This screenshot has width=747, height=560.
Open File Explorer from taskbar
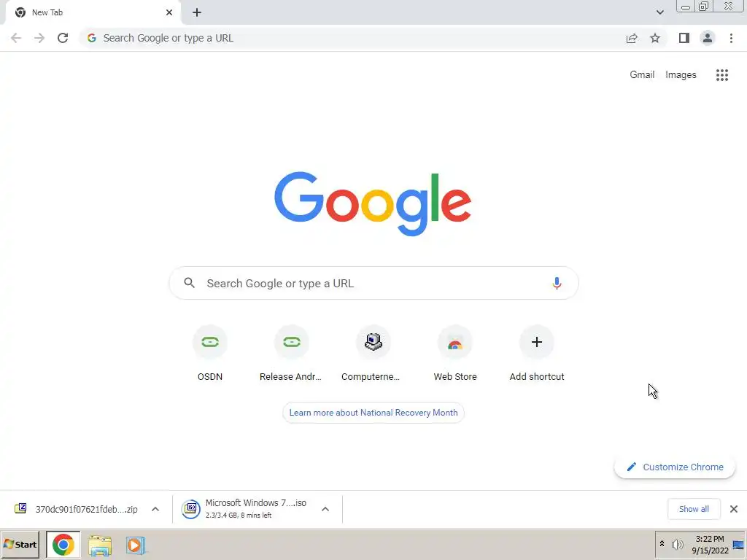click(x=100, y=545)
